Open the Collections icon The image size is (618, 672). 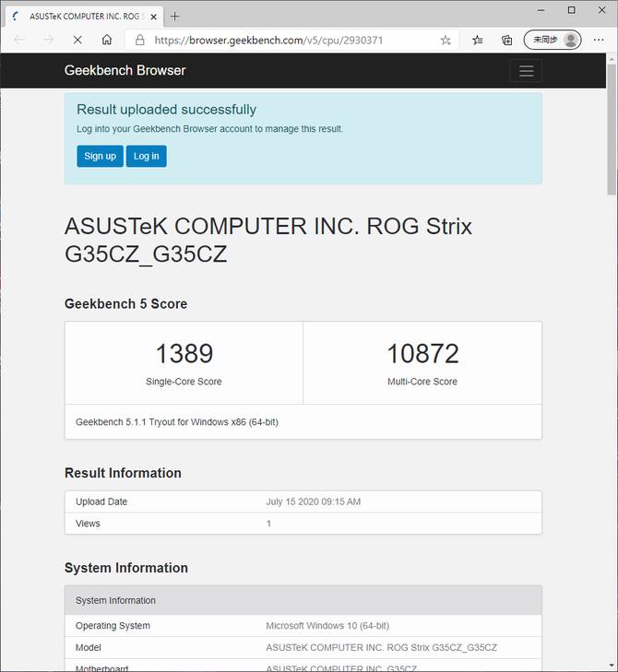506,40
